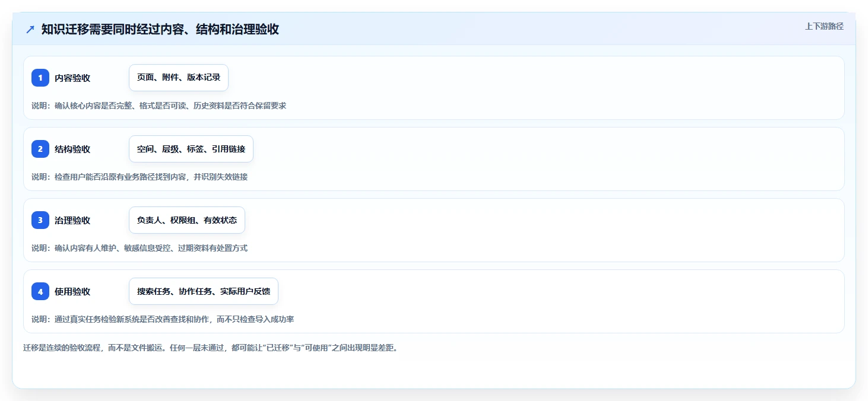
Task: Click the 治理验收 step title
Action: (72, 220)
